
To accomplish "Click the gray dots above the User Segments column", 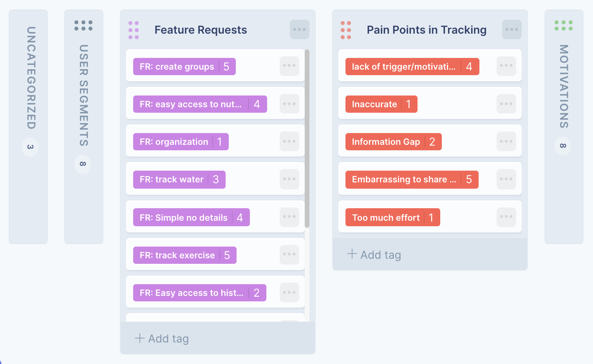I will 83,25.
